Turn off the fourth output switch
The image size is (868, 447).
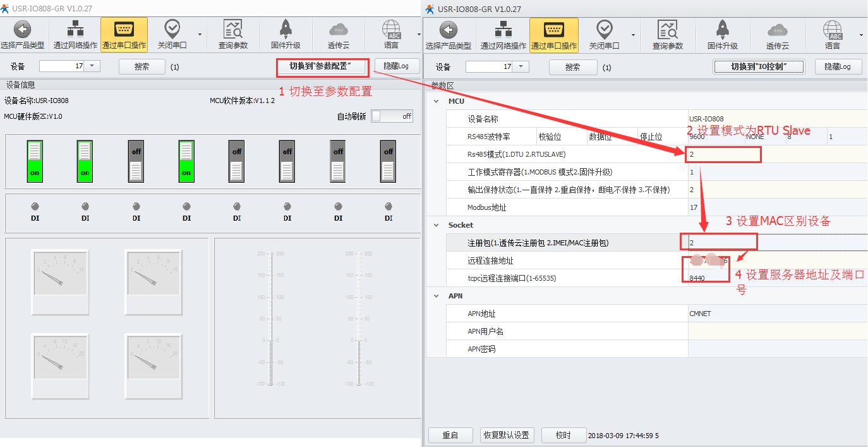point(186,161)
